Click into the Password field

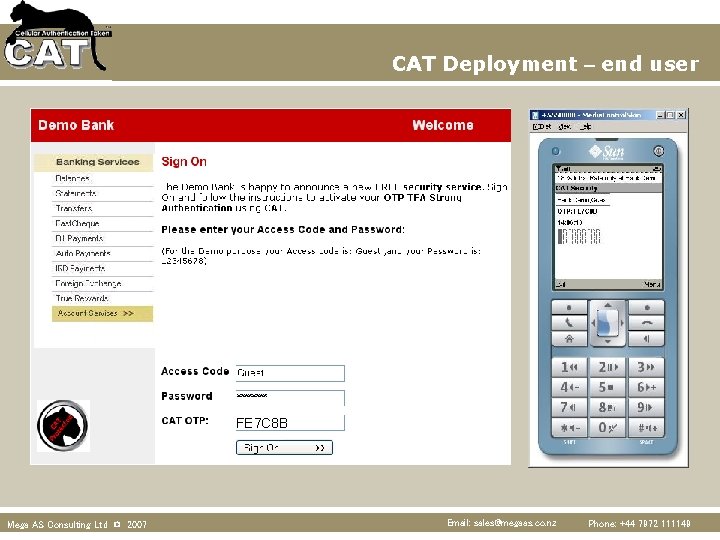point(290,398)
